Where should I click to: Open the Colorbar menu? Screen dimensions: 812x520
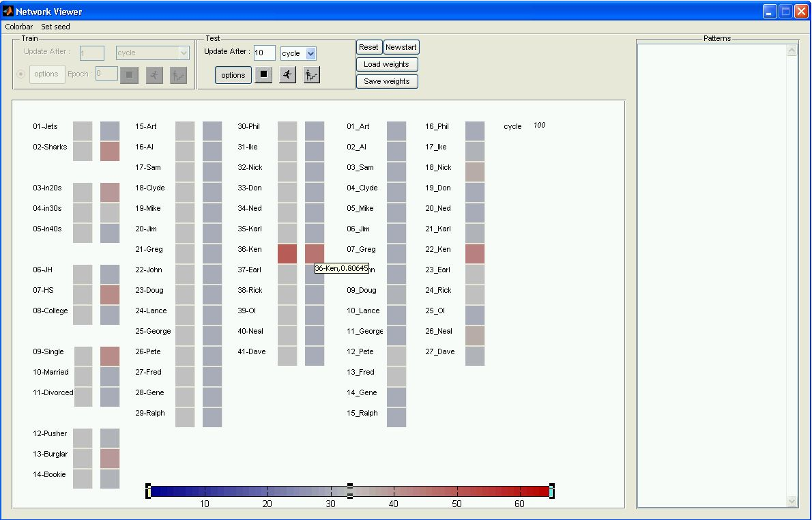point(18,27)
